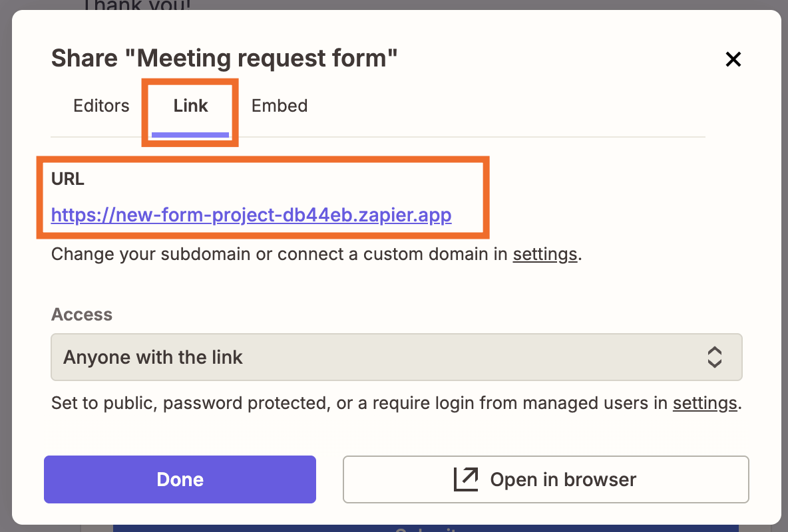Screen dimensions: 788x532
Task: Click the Share dialog title text
Action: coord(224,58)
